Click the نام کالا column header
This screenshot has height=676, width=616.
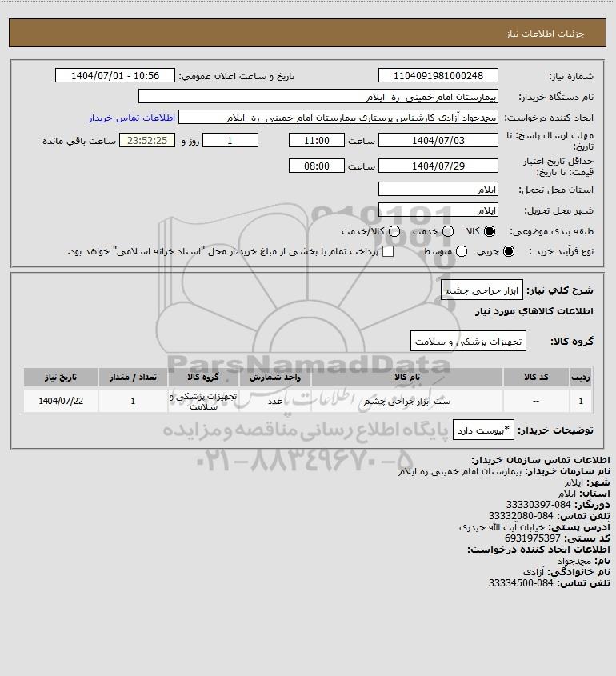point(407,378)
